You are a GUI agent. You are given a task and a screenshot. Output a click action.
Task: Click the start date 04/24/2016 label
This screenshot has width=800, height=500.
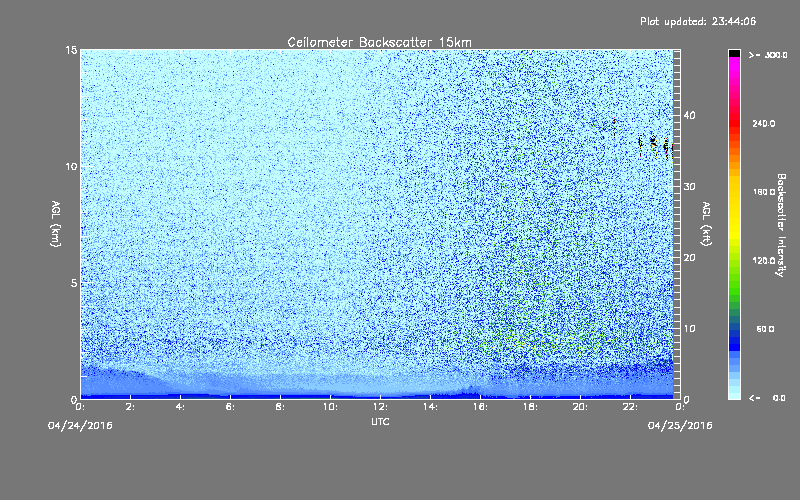pyautogui.click(x=80, y=426)
